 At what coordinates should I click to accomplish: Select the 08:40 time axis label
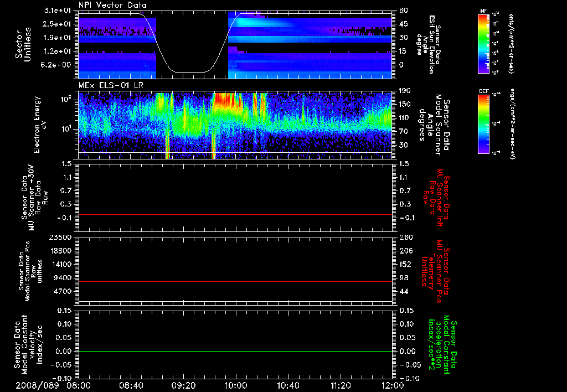[x=131, y=386]
